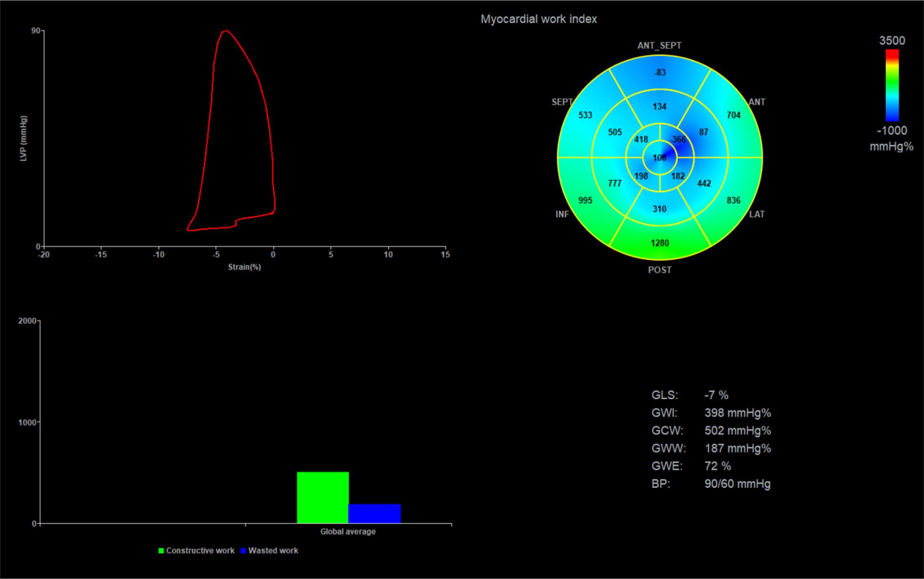
Task: Click the green Constructive work legend square
Action: pos(161,551)
